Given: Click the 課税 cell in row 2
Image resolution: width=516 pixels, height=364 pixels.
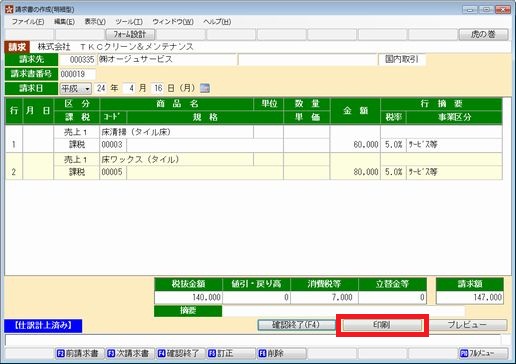Looking at the screenshot, I should [76, 172].
